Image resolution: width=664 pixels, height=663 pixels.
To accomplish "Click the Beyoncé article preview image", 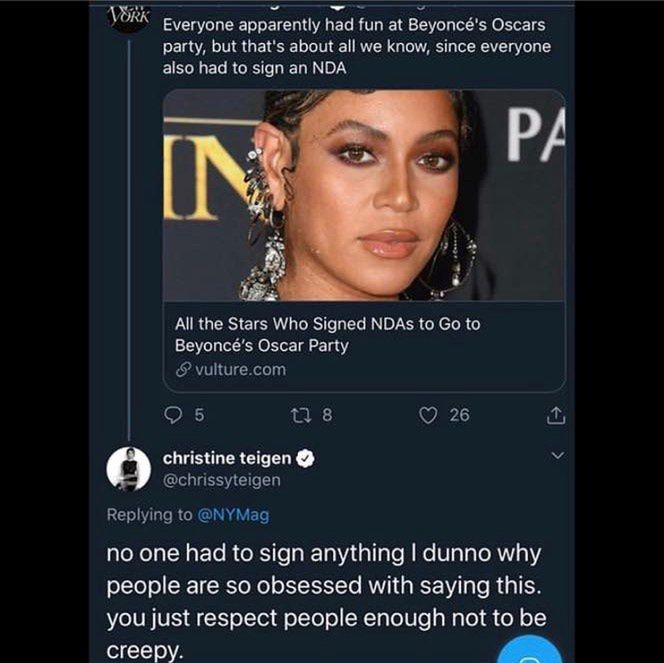I will [x=363, y=195].
